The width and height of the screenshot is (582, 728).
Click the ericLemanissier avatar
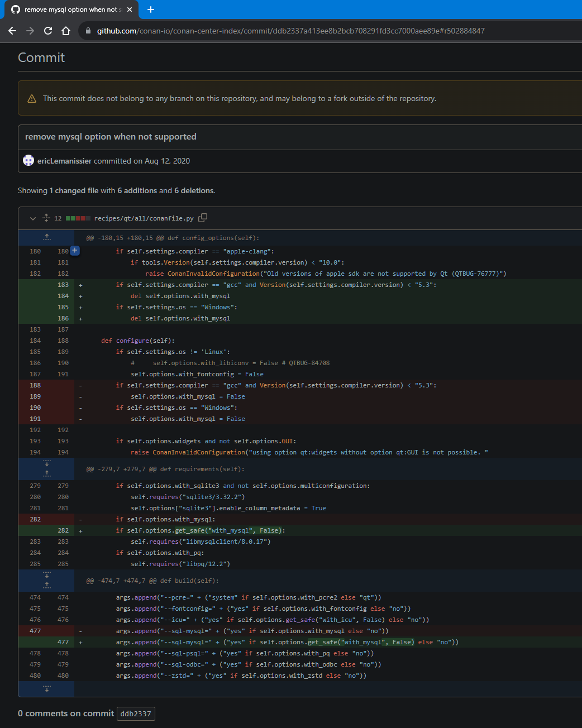coord(28,161)
